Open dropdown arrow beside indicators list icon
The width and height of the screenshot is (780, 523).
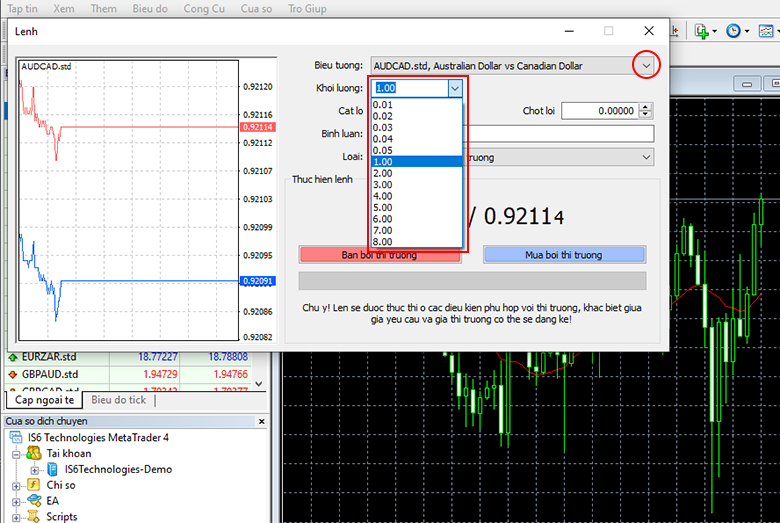point(714,31)
